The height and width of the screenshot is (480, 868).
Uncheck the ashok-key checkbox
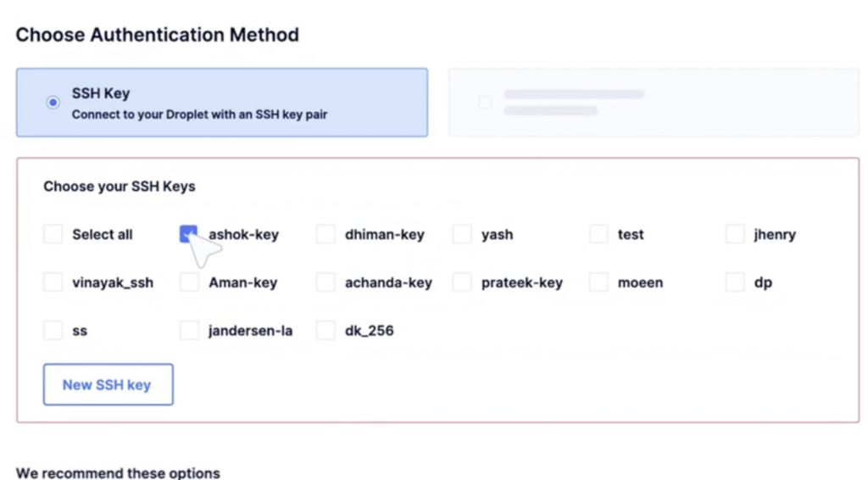pos(189,234)
